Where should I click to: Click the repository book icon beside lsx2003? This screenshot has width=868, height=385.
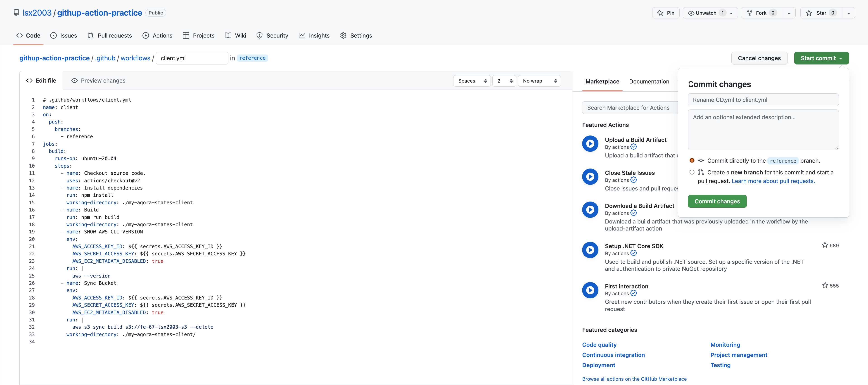point(16,13)
